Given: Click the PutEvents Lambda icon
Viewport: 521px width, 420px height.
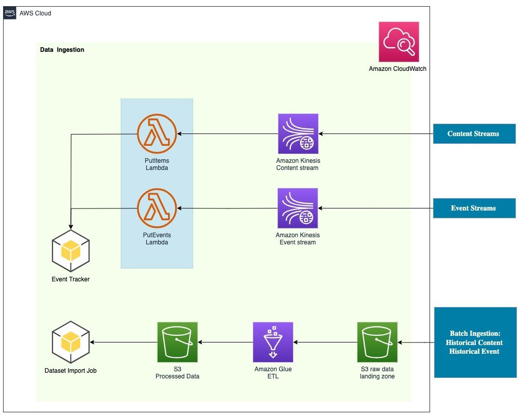Looking at the screenshot, I should point(157,208).
